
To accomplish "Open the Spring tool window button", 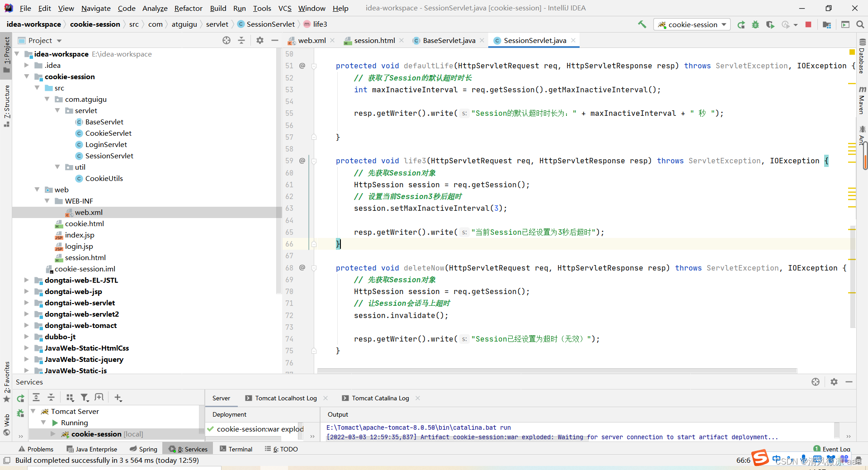I will pos(143,449).
